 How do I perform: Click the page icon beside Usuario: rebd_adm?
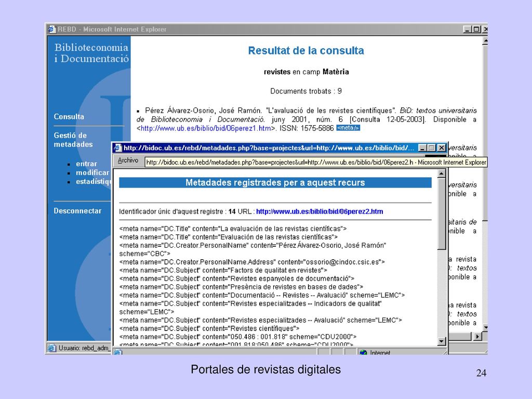pos(52,348)
